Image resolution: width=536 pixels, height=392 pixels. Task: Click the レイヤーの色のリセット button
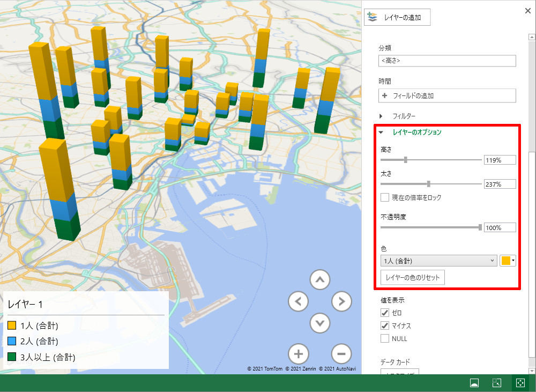(412, 278)
